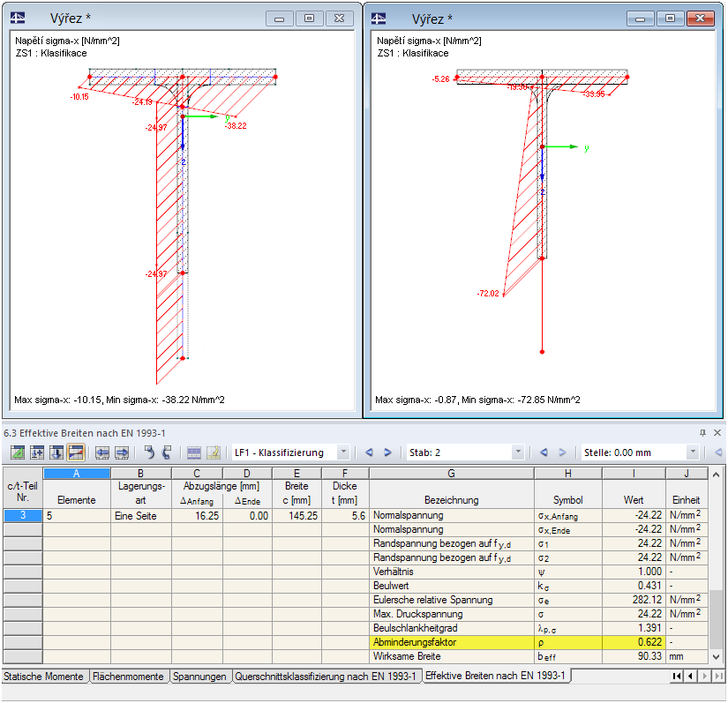Select column G header
The height and width of the screenshot is (703, 728).
click(451, 474)
